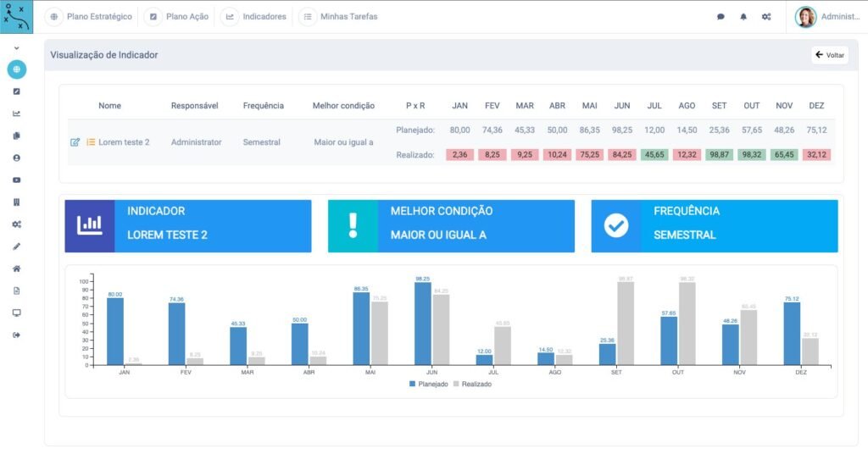Click the globe icon in the left sidebar

click(x=17, y=69)
